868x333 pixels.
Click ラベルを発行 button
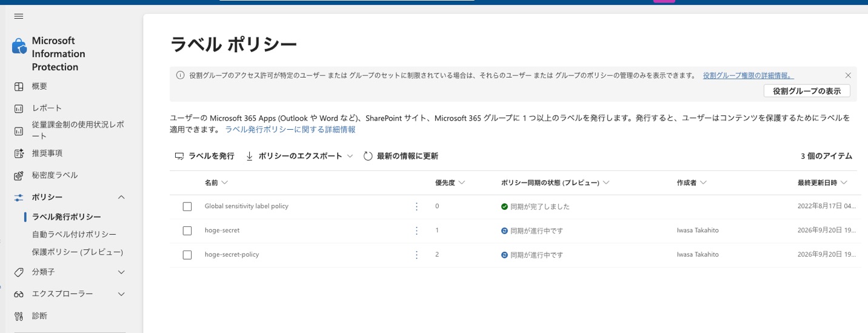(204, 156)
